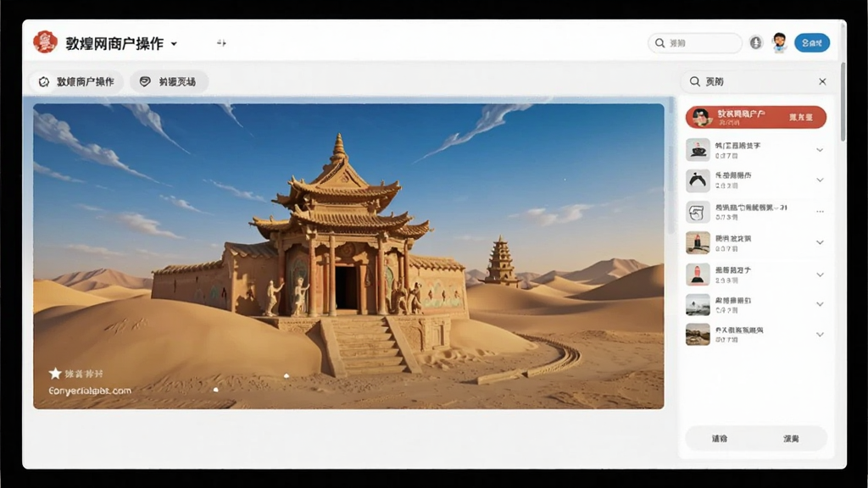Switch to the second tab with chat icon
This screenshot has height=488, width=868.
pyautogui.click(x=169, y=82)
